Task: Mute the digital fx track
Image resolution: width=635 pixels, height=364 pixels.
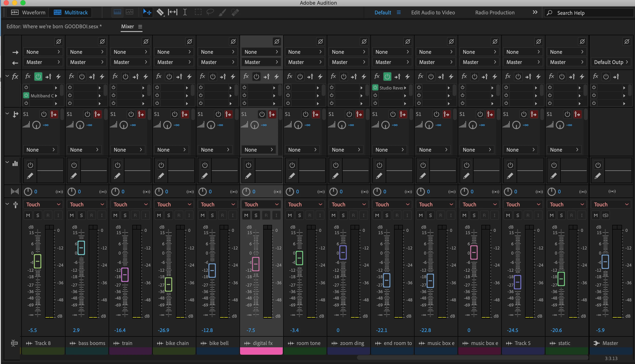Action: click(x=246, y=215)
